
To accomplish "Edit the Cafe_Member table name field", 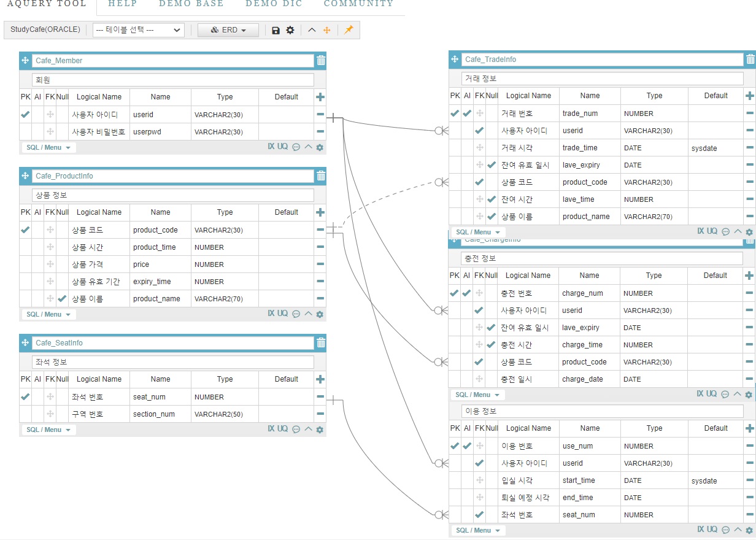I will pyautogui.click(x=173, y=61).
